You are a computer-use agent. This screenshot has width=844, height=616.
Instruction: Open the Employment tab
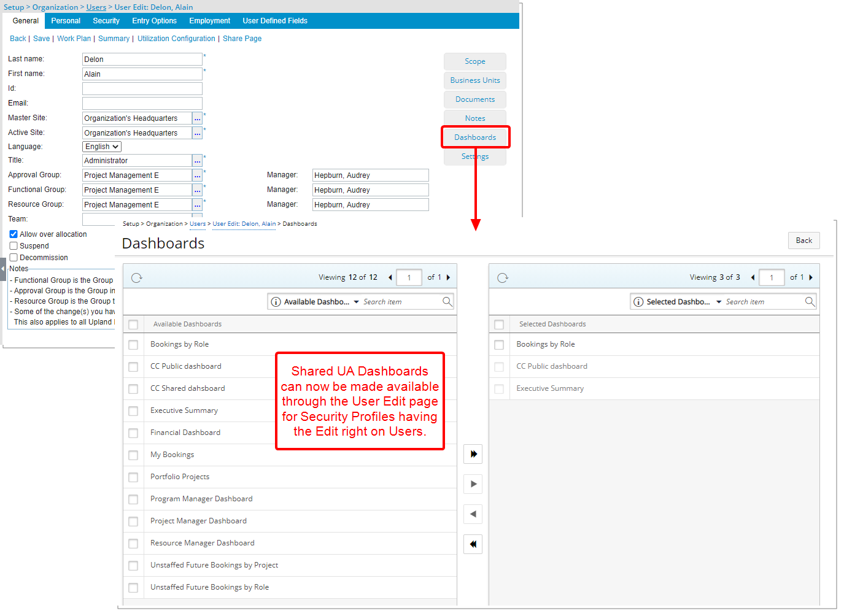[209, 21]
